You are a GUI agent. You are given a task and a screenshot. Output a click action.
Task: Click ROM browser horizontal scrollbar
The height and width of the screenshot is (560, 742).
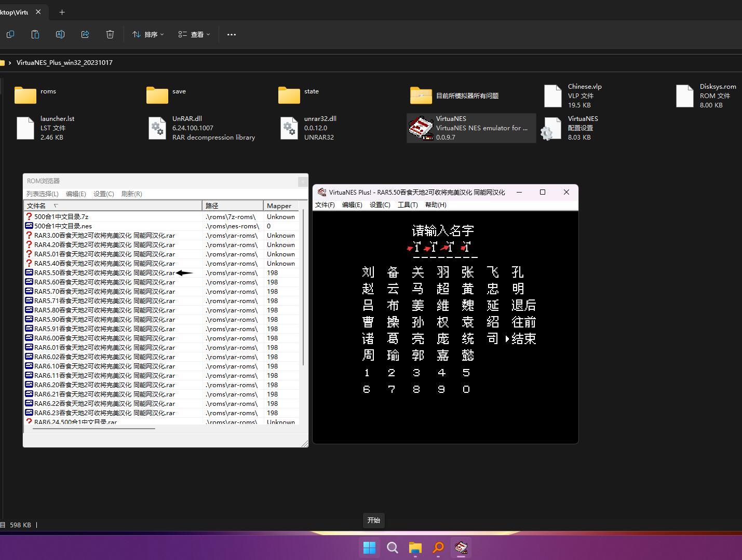[x=94, y=429]
